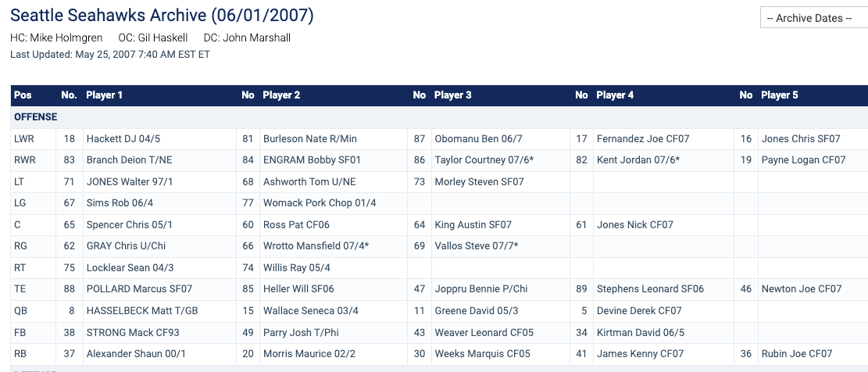This screenshot has width=868, height=372.
Task: Select player Obomanu Ben 06/7
Action: coord(478,139)
